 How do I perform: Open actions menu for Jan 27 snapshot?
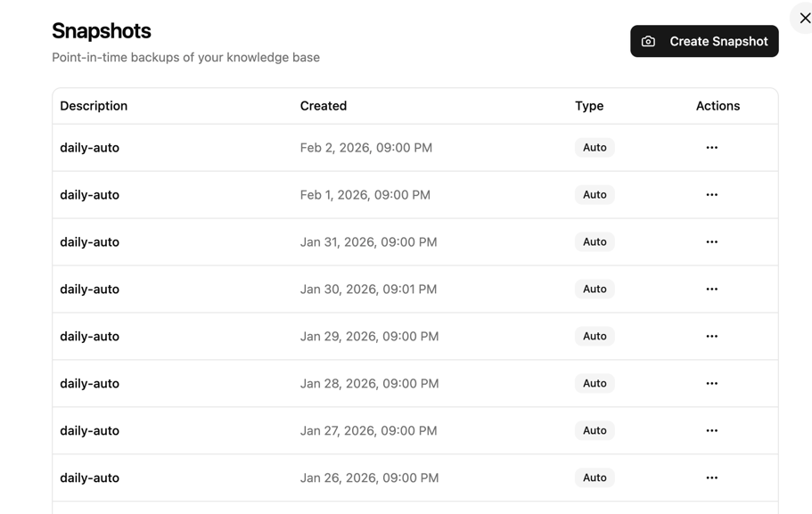point(711,430)
